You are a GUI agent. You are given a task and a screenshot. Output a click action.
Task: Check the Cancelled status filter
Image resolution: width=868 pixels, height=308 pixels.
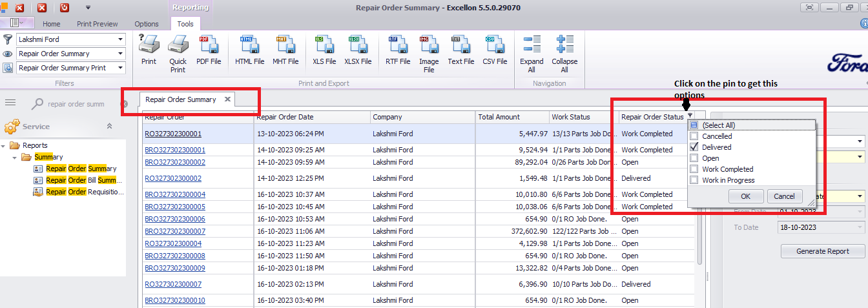[694, 136]
